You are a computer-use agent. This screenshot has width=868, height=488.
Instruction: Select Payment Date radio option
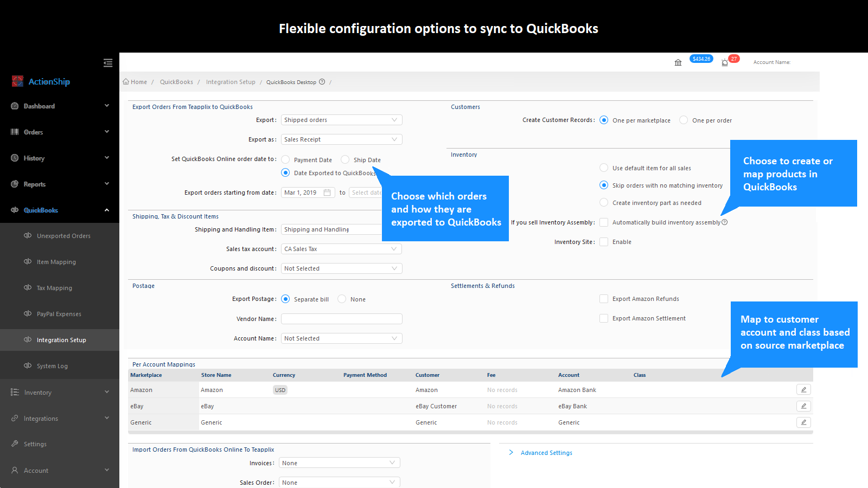(285, 159)
